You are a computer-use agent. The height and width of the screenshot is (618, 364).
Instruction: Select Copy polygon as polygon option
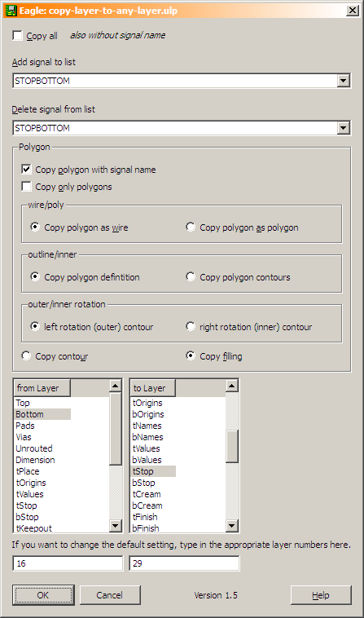[191, 227]
